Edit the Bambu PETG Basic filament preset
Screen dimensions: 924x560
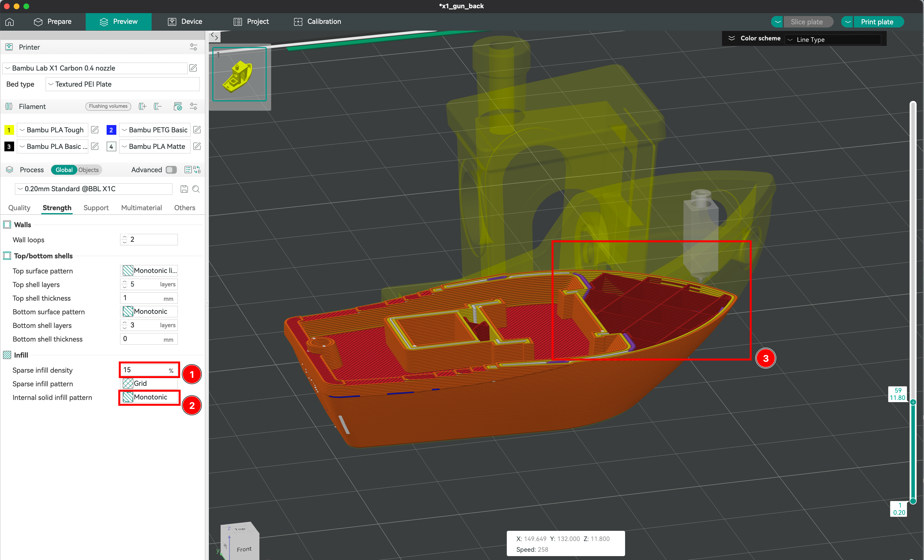(197, 130)
